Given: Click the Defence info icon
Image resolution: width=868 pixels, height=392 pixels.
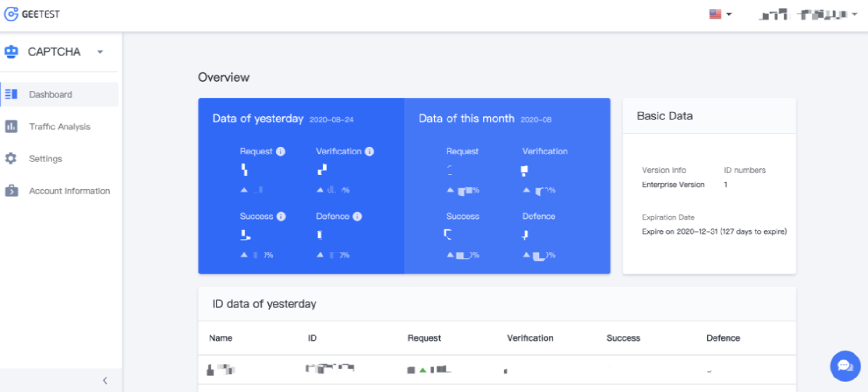Looking at the screenshot, I should (x=357, y=217).
